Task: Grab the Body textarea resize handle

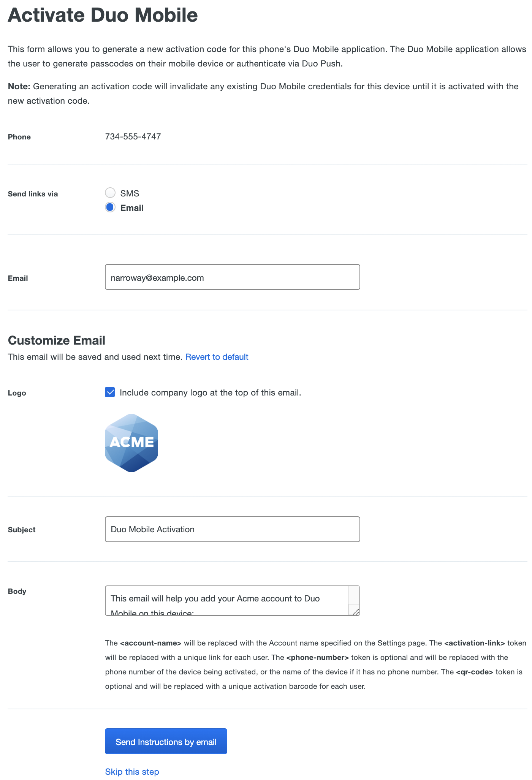Action: pos(355,611)
